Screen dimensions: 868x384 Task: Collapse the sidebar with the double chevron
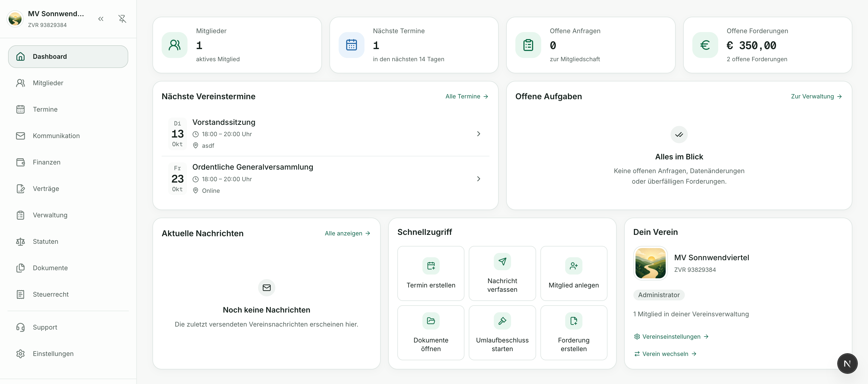[x=101, y=19]
